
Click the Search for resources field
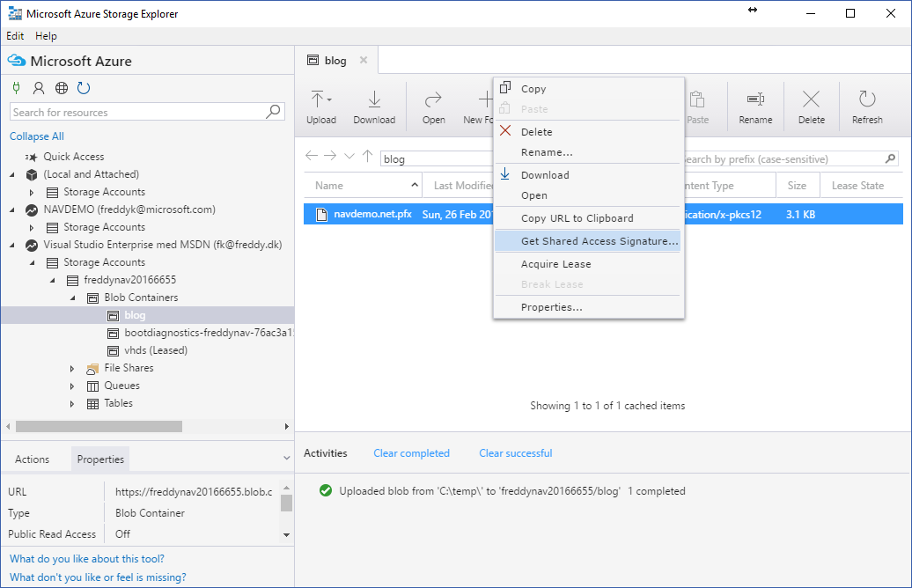[x=136, y=113]
